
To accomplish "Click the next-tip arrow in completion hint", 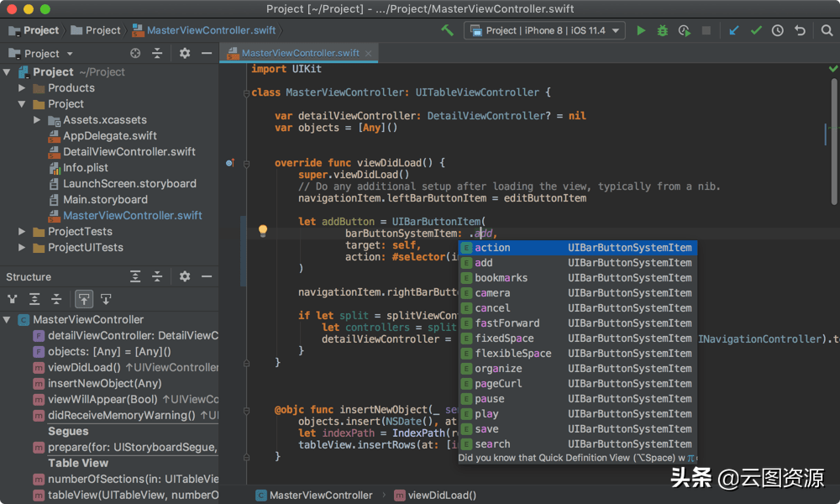I will (x=691, y=458).
